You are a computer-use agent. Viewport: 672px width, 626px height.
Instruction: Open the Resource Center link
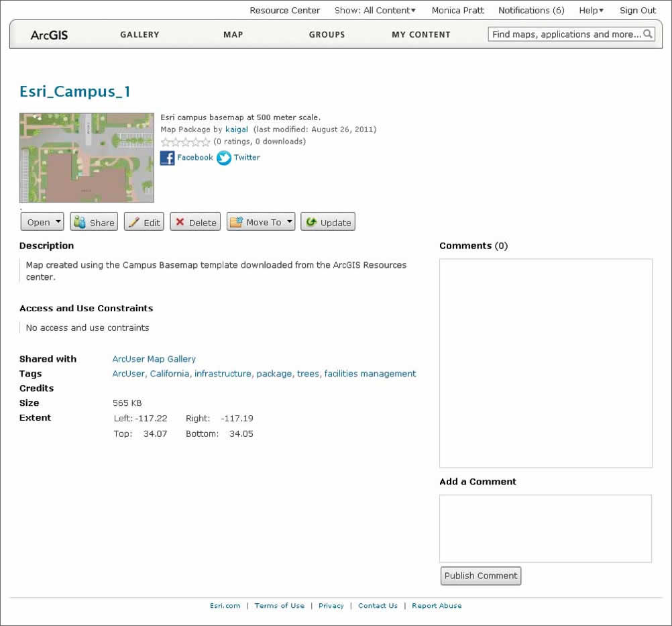pos(284,10)
